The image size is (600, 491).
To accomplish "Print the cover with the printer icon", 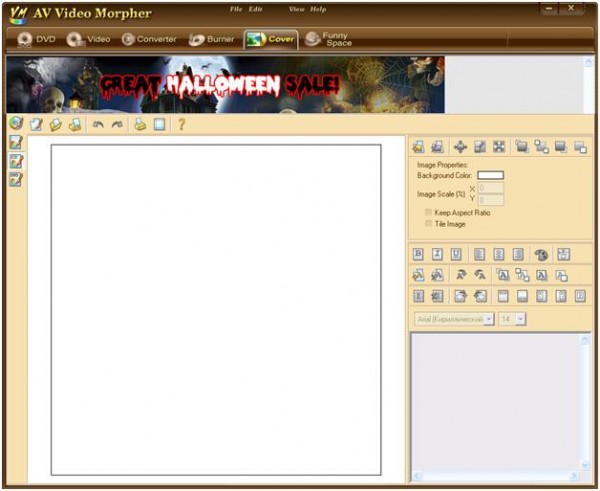I will [140, 124].
